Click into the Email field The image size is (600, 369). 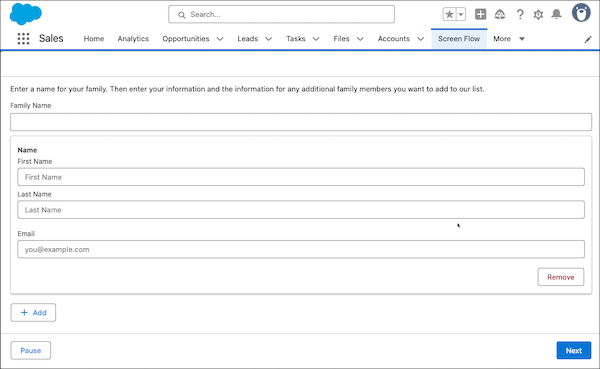click(301, 249)
